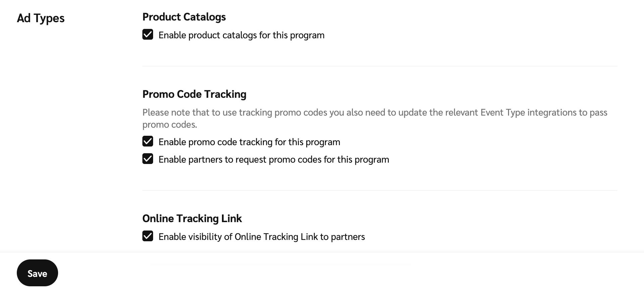Select the Promo Code Tracking heading
Screen dimensions: 644x291
point(194,94)
